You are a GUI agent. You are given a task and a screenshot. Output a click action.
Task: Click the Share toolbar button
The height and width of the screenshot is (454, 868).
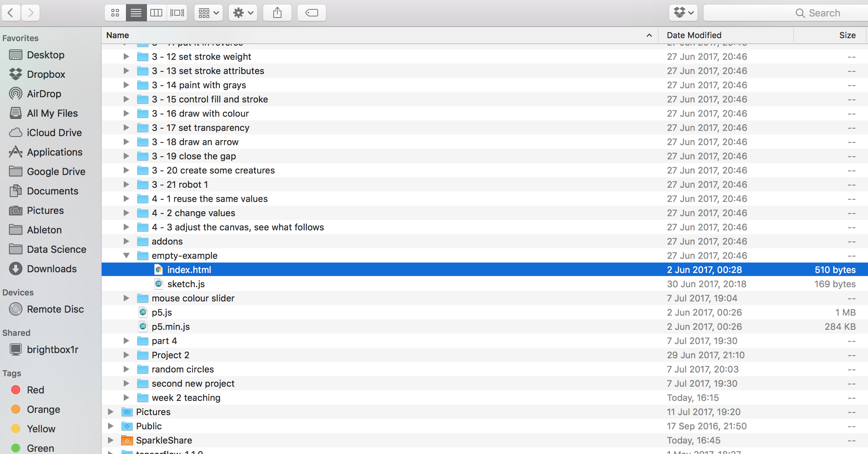pyautogui.click(x=277, y=13)
